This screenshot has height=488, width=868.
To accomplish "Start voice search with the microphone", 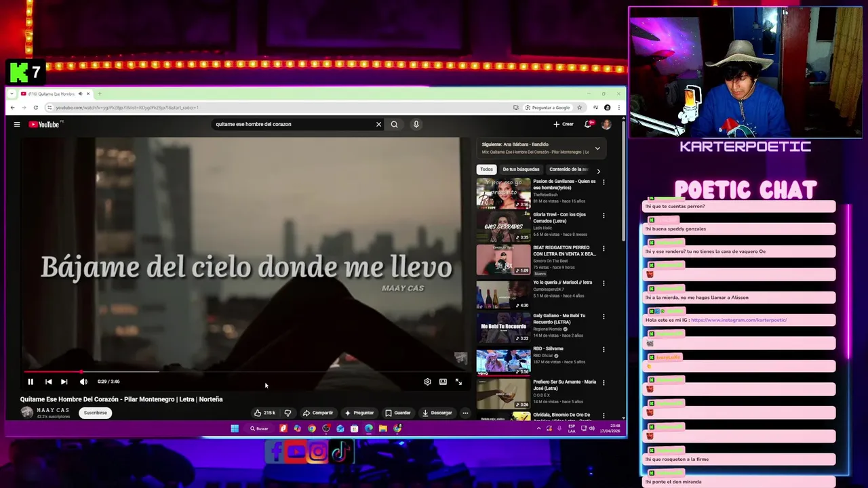I will 416,124.
